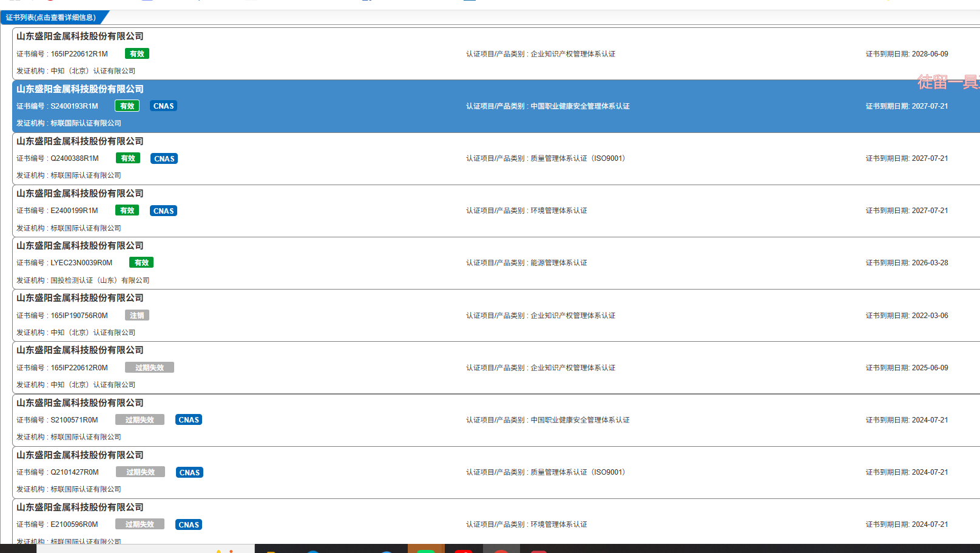
Task: Select expiry date 2022-03-06
Action: (x=930, y=316)
